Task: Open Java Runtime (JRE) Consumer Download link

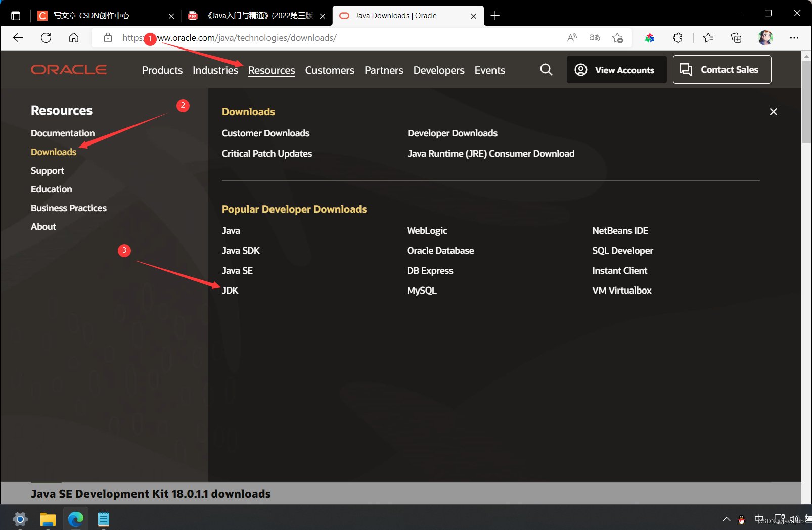Action: tap(491, 154)
